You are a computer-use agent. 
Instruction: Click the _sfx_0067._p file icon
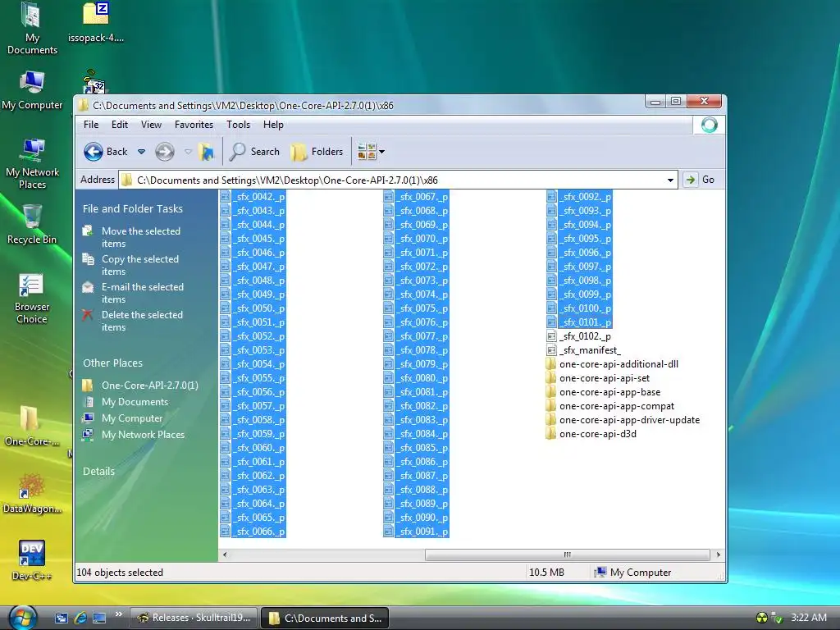(x=389, y=197)
